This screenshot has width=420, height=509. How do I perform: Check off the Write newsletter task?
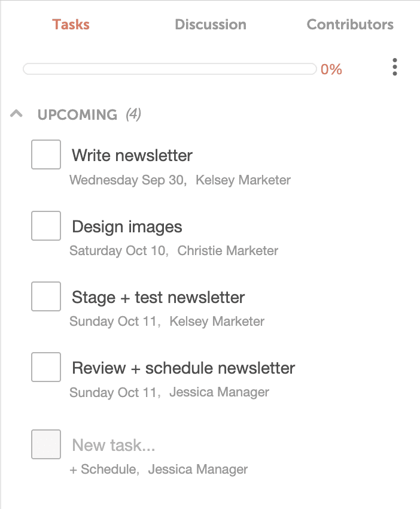46,154
